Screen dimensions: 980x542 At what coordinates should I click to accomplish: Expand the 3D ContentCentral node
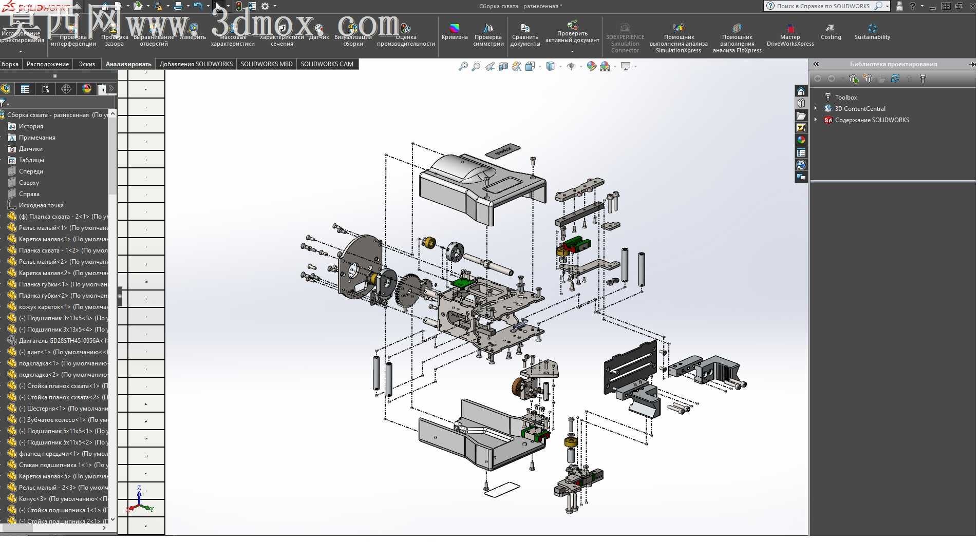[816, 108]
